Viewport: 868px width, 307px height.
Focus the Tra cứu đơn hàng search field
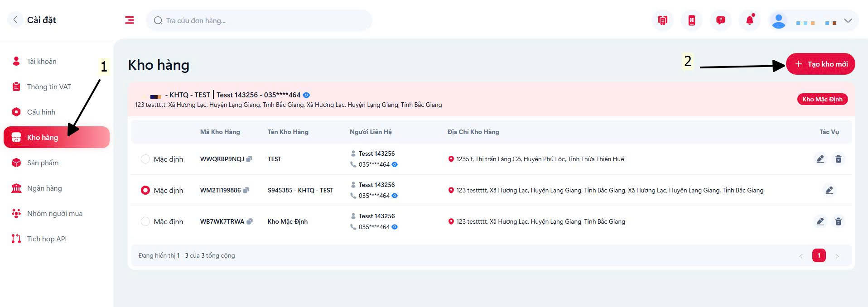[x=259, y=20]
